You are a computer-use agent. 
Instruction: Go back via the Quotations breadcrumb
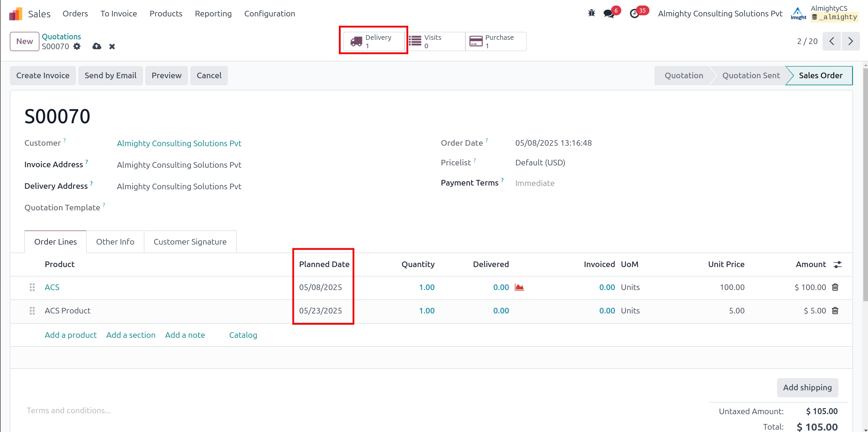coord(61,37)
